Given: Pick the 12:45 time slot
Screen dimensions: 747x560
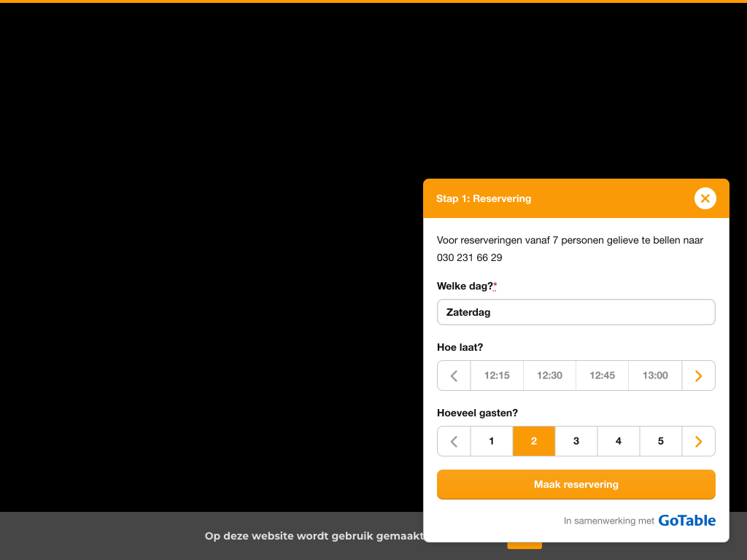Looking at the screenshot, I should tap(602, 376).
